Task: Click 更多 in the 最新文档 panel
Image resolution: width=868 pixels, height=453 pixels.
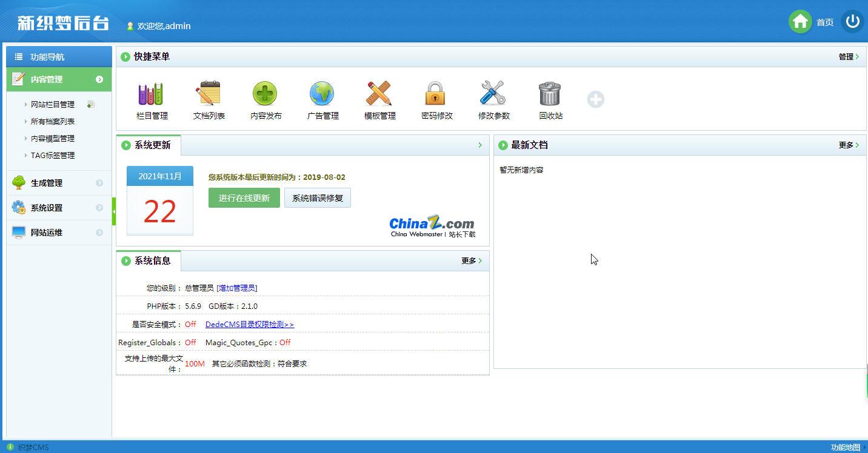Action: (849, 145)
